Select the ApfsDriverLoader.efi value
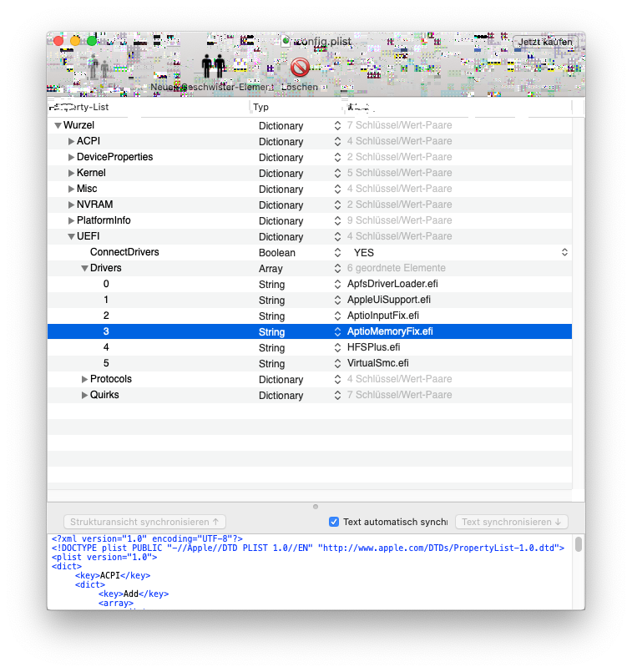Viewport: 632px width, 672px height. click(392, 284)
